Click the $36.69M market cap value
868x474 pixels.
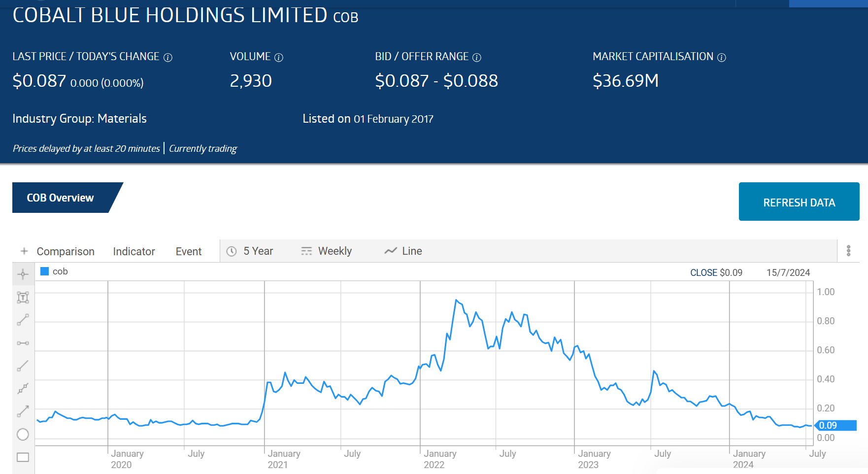coord(626,81)
